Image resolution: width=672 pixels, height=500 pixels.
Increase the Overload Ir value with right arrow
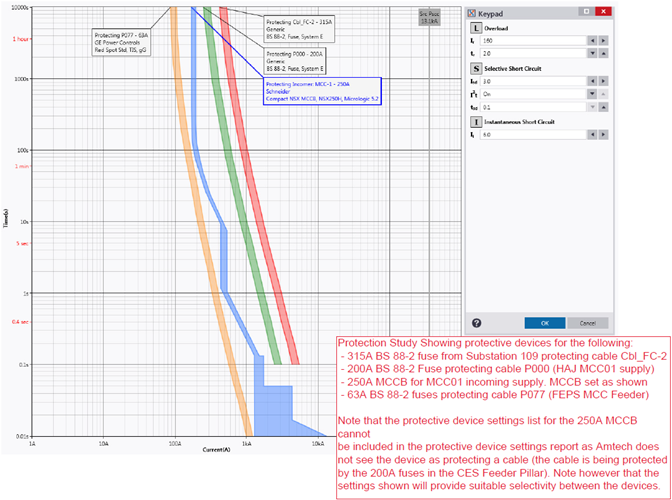coord(602,41)
